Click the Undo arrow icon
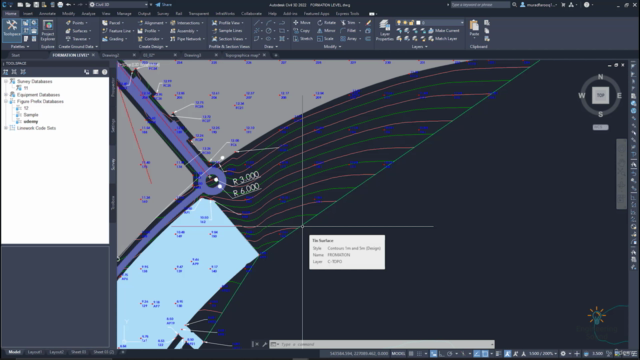The height and width of the screenshot is (360, 640). [x=68, y=5]
